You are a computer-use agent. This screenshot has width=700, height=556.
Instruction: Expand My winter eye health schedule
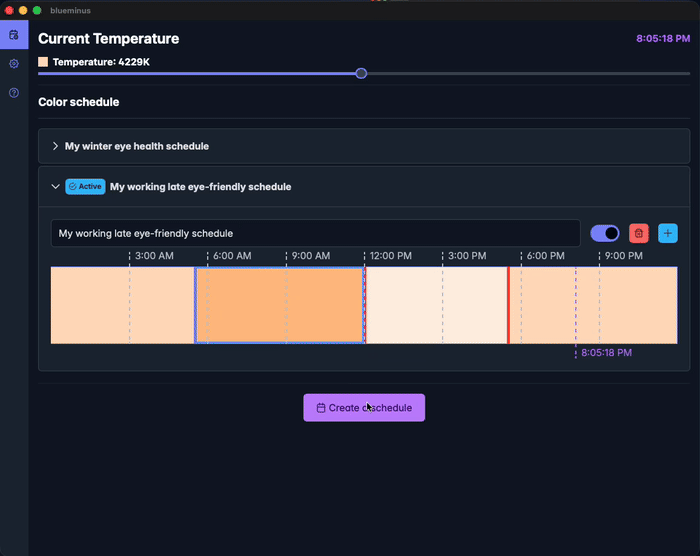(55, 146)
